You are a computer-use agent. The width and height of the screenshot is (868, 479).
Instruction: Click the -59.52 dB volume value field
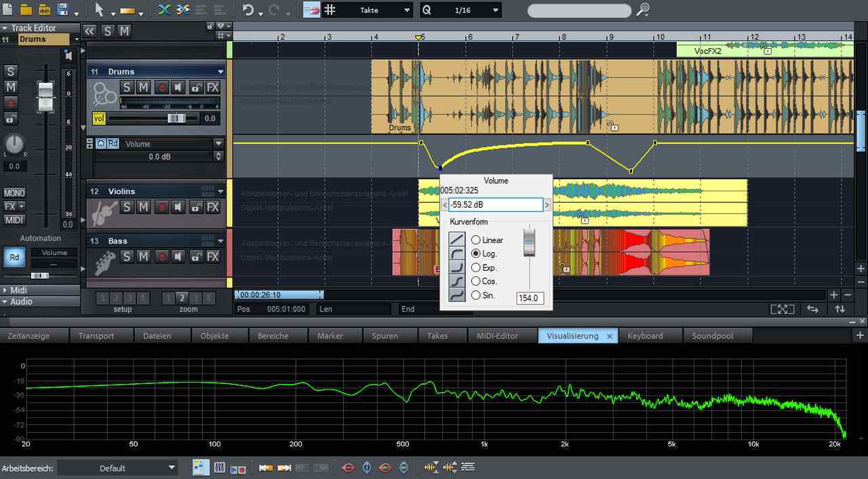[496, 204]
